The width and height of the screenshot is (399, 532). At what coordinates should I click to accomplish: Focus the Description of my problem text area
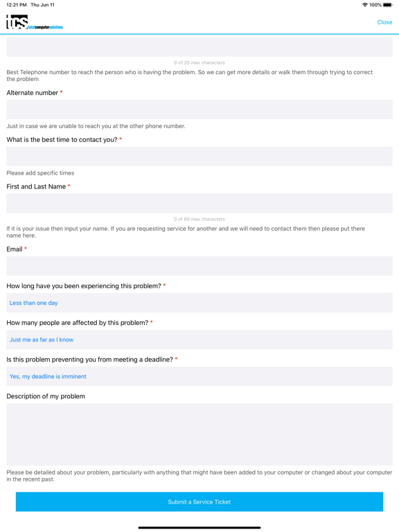(199, 434)
